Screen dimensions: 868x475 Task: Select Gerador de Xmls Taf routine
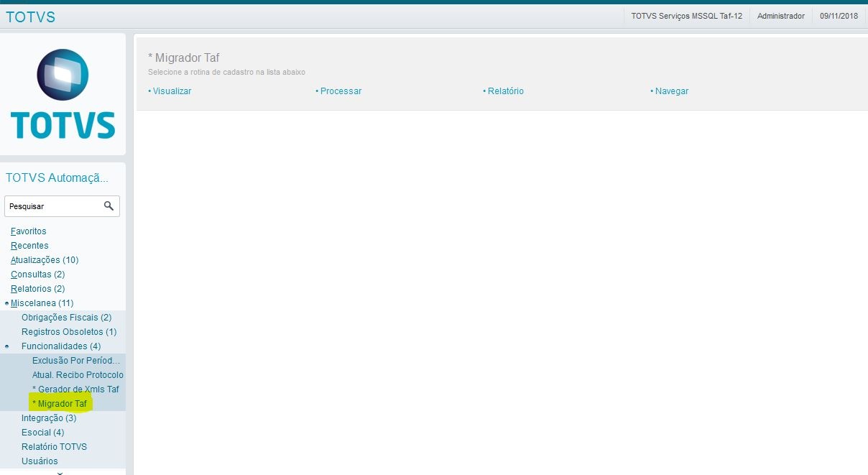pos(75,389)
